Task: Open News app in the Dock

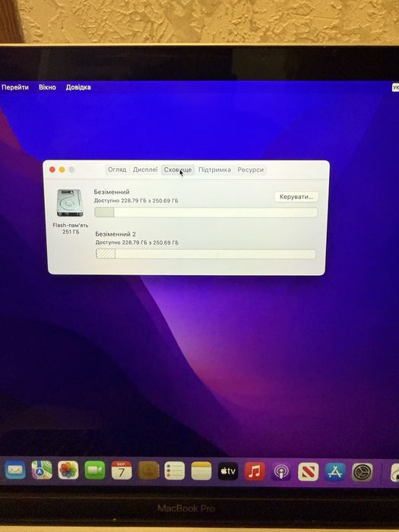Action: pyautogui.click(x=308, y=472)
